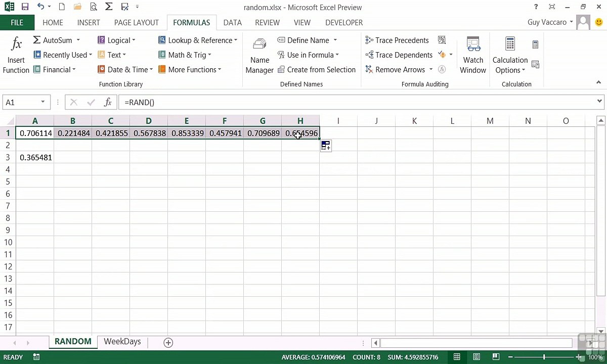This screenshot has width=607, height=364.
Task: Add a new sheet with plus button
Action: click(x=168, y=342)
